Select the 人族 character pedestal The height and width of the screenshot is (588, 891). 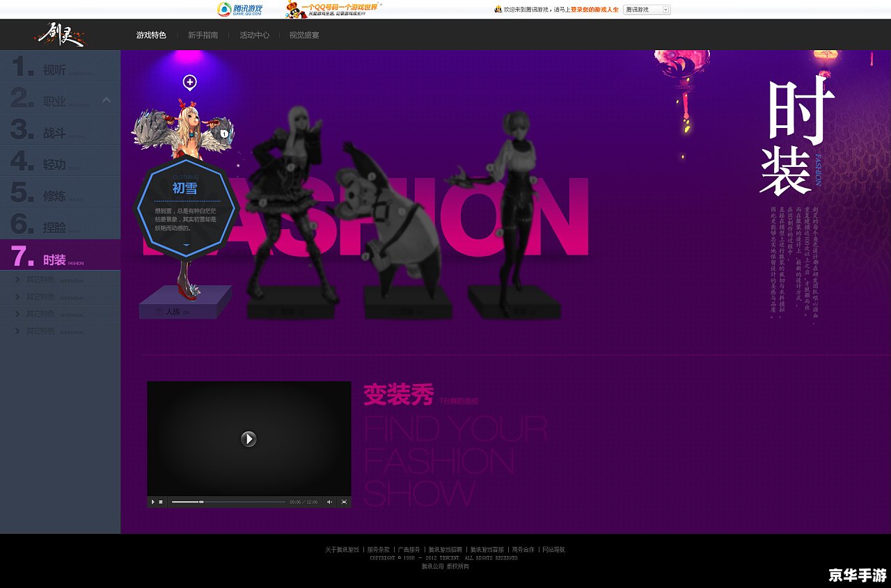[185, 303]
